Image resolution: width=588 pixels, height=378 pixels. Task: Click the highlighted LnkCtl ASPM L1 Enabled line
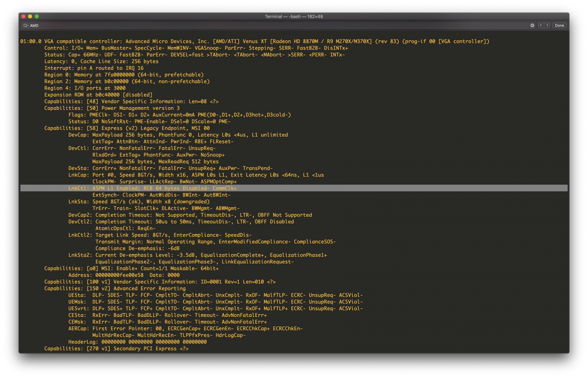152,188
